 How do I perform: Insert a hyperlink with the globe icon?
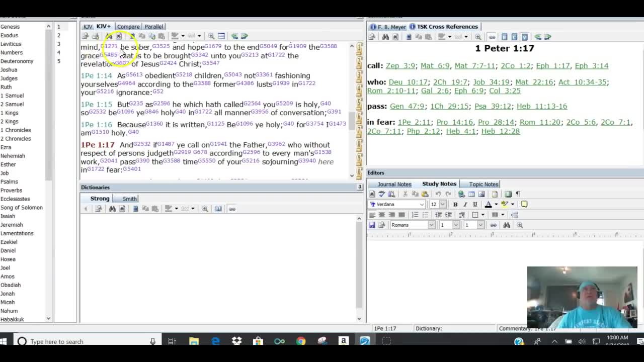pos(461,194)
